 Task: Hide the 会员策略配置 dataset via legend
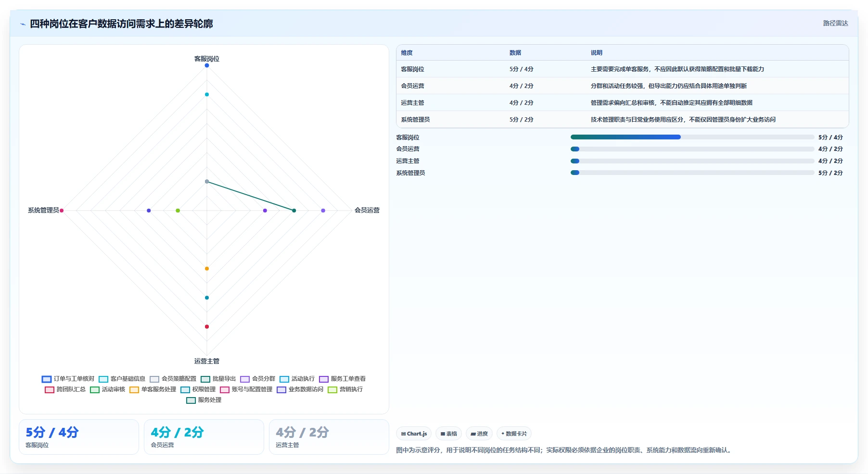point(173,379)
